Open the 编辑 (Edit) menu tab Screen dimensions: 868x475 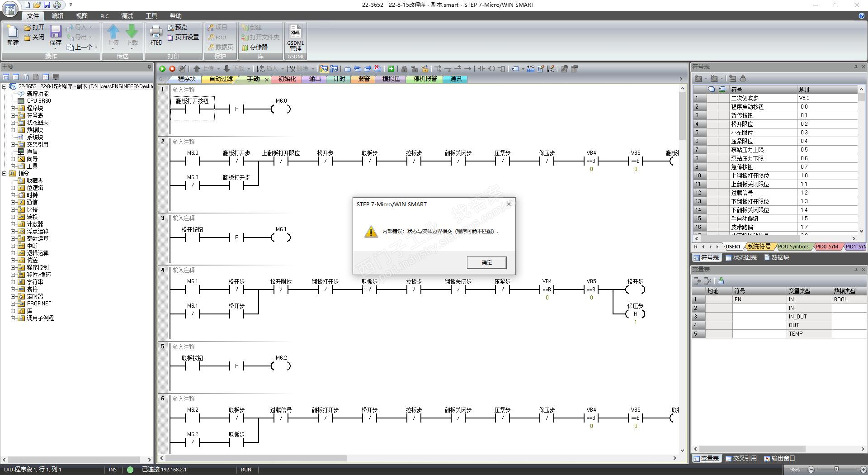[57, 16]
